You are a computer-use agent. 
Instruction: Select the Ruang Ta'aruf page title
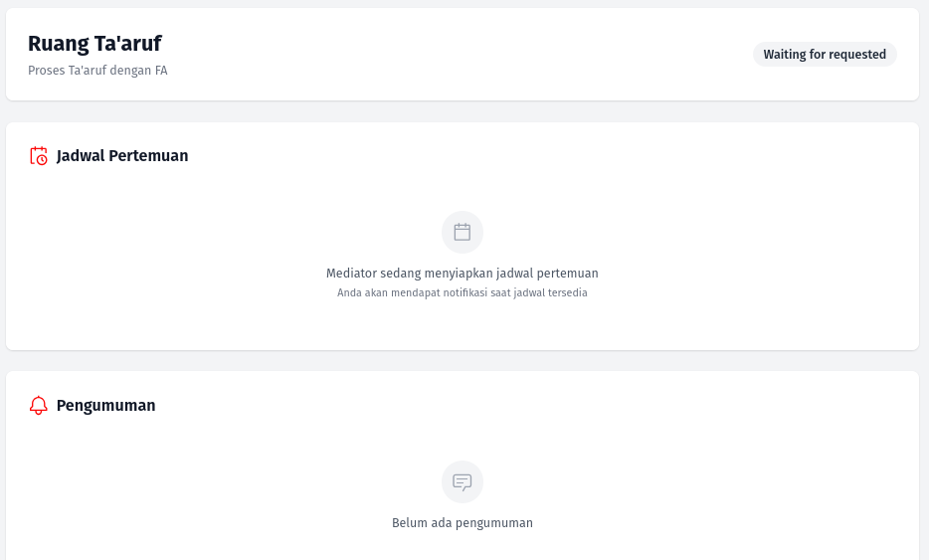94,43
